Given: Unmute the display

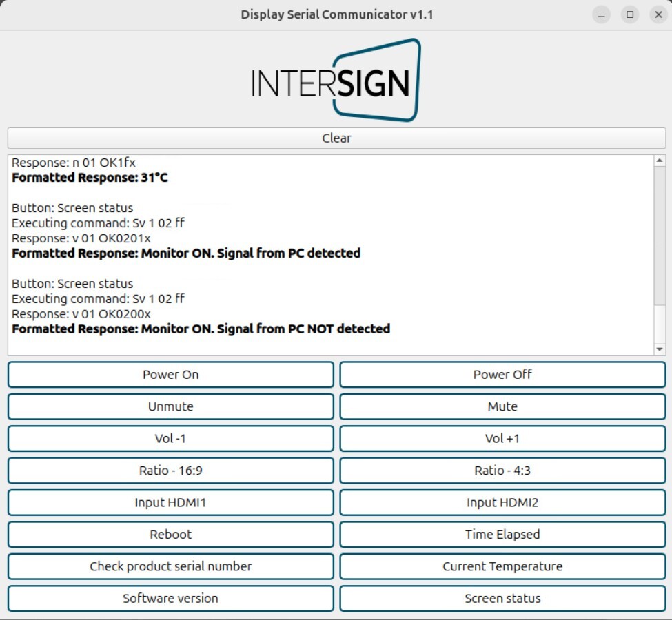Looking at the screenshot, I should [170, 406].
